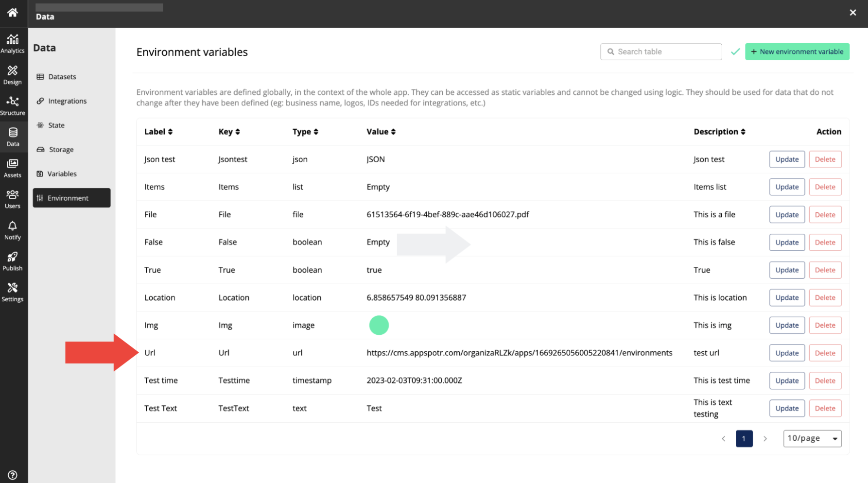
Task: Open the Data section in sidebar
Action: pos(13,137)
